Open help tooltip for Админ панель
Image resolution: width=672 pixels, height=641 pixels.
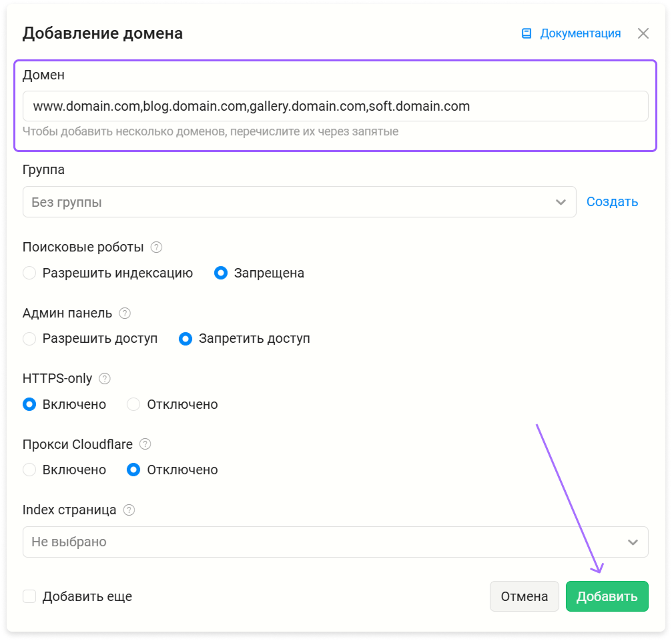pos(125,313)
